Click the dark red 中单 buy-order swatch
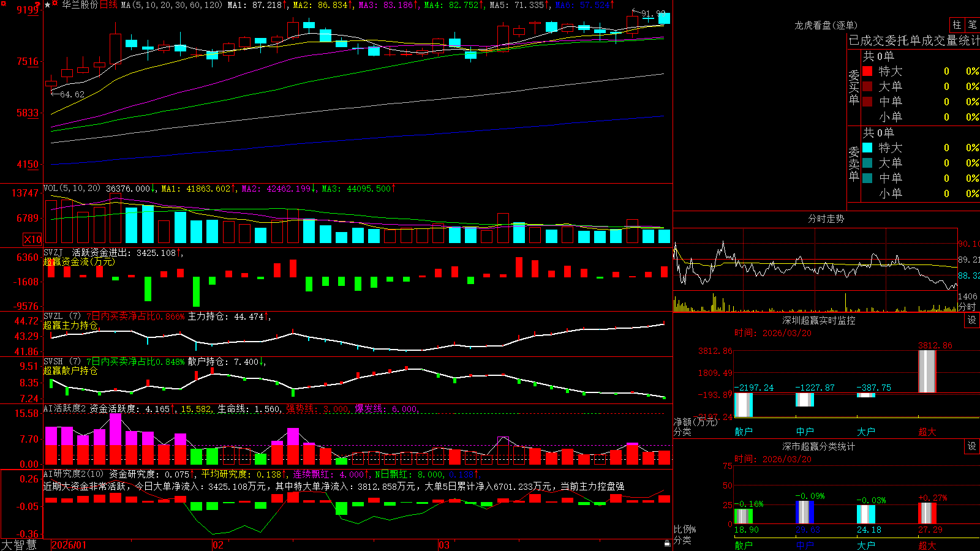Screen dimensions: 980x551 (867, 101)
